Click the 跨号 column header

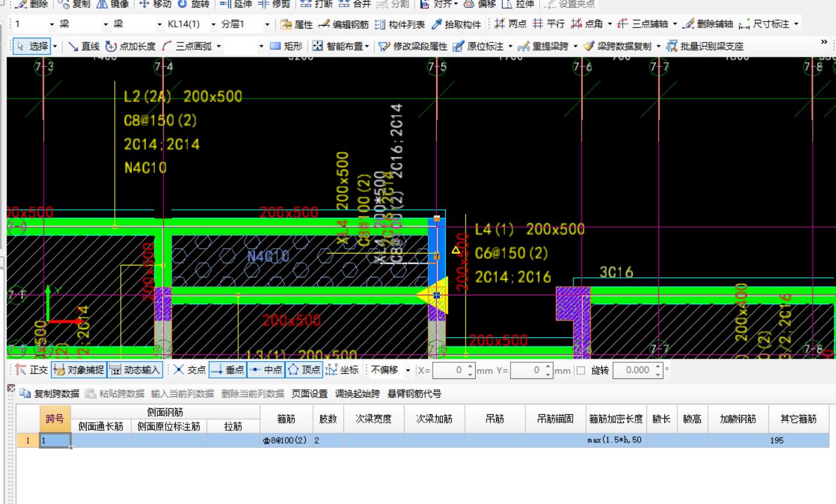pos(55,419)
